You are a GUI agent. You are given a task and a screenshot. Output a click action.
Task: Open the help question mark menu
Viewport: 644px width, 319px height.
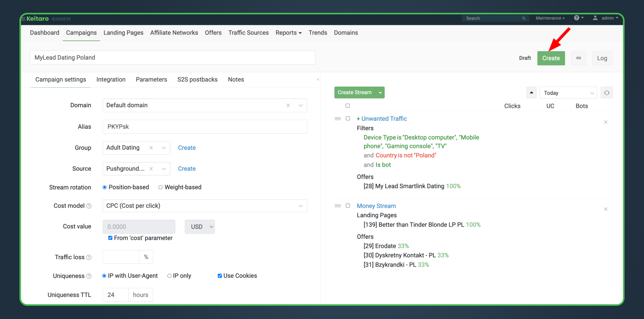[x=579, y=18]
